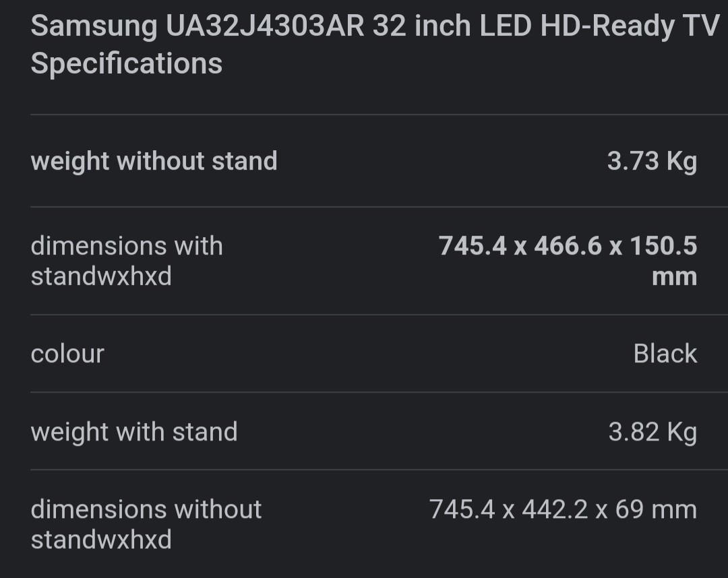Viewport: 728px width, 578px height.
Task: Click the "weight with stand" label
Action: pyautogui.click(x=134, y=432)
